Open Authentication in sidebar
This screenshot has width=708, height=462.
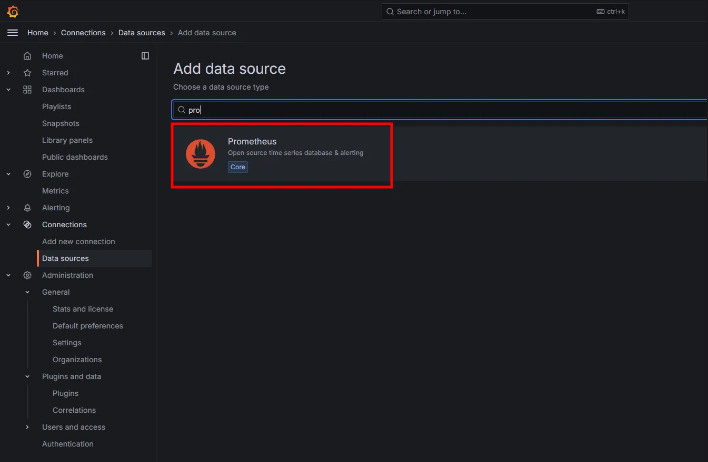[x=68, y=444]
